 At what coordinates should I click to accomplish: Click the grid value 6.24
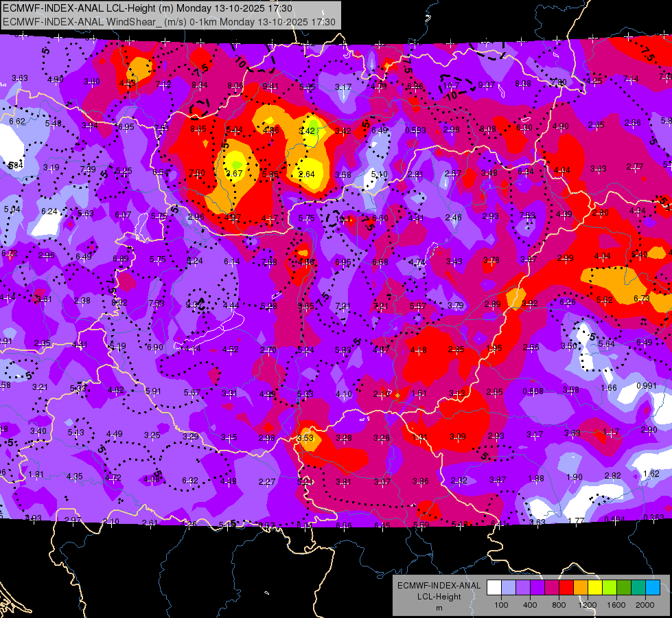[x=49, y=211]
